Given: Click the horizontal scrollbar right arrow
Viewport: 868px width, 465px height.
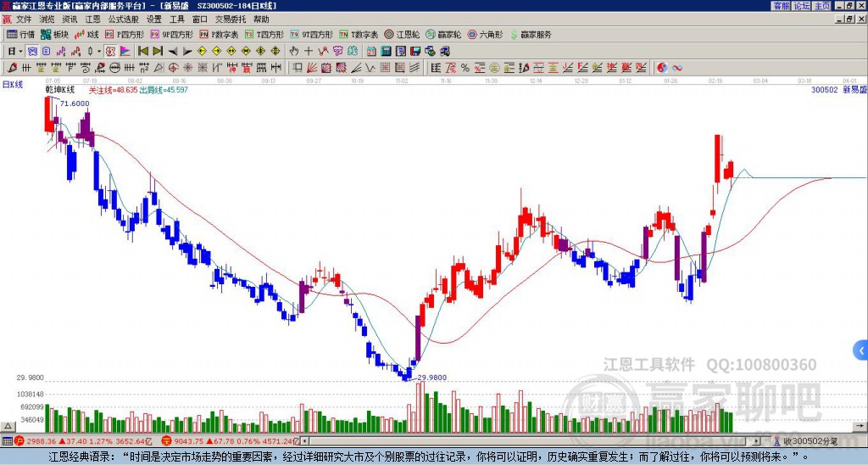Looking at the screenshot, I should (x=756, y=441).
